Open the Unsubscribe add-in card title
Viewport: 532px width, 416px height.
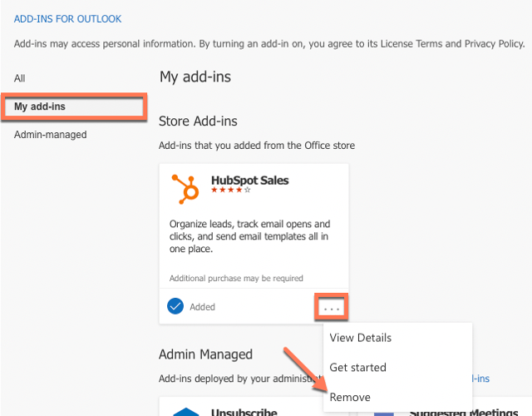[x=244, y=412]
